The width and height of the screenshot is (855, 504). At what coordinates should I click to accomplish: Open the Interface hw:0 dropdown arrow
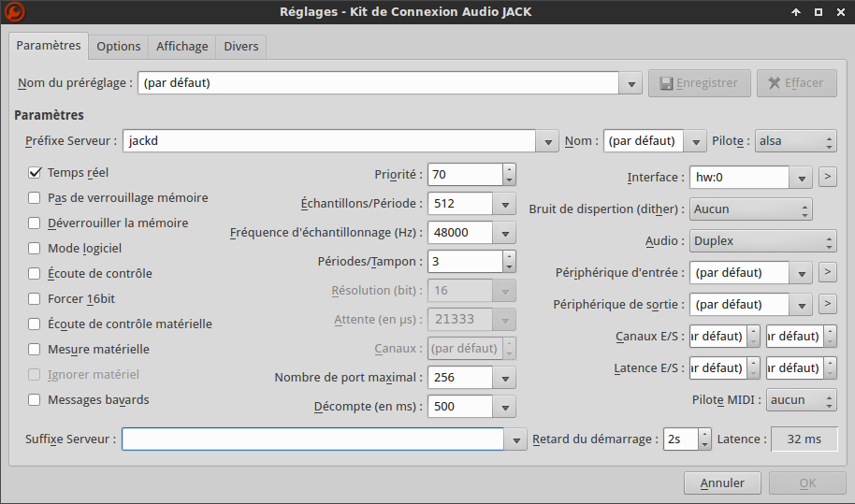click(x=802, y=178)
